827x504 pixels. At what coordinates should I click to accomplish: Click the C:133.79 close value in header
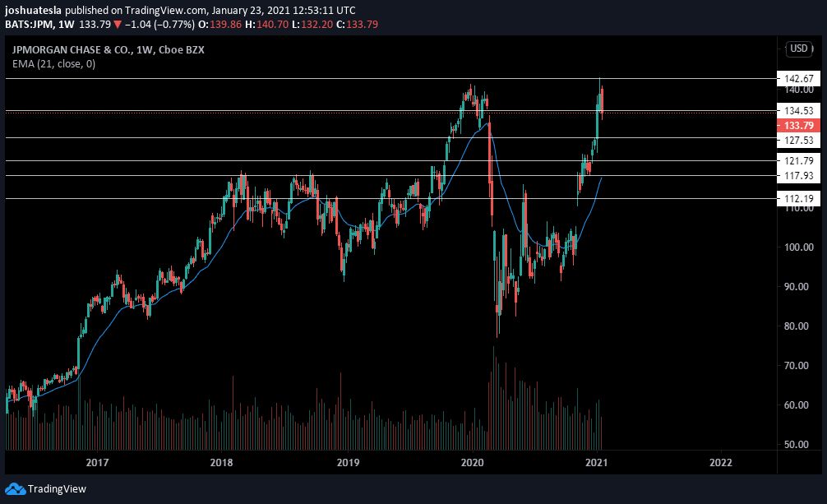click(357, 25)
